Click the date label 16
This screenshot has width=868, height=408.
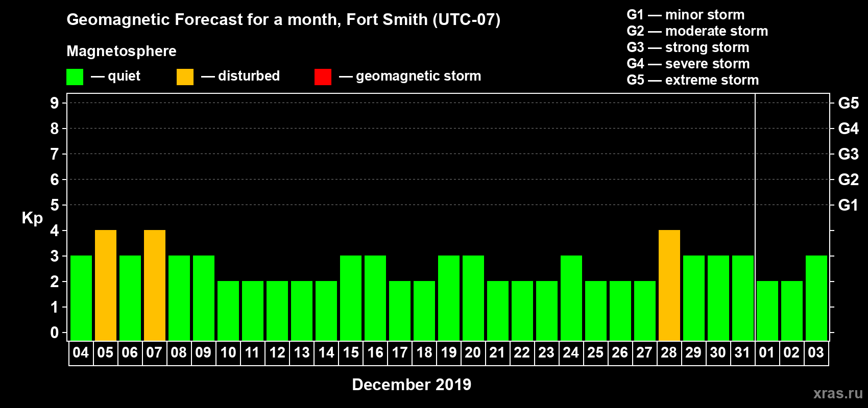(x=375, y=352)
